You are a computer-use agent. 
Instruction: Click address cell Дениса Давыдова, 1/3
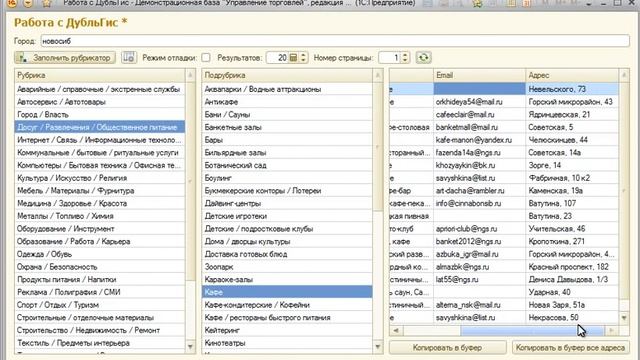coord(572,279)
